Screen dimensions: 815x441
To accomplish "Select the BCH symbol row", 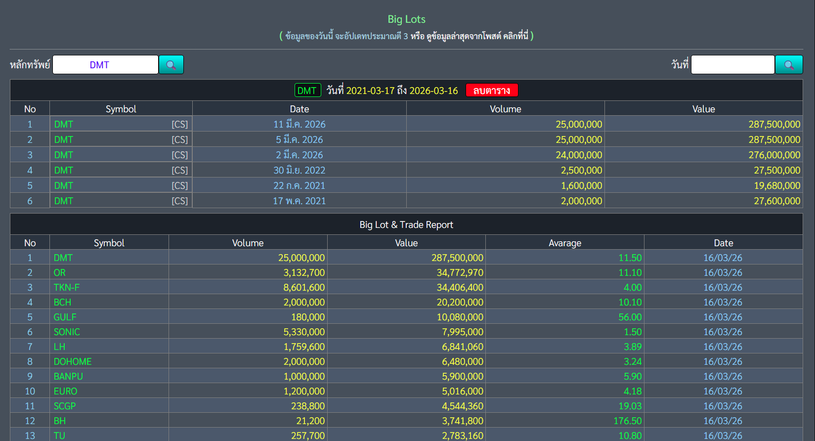I will 62,302.
